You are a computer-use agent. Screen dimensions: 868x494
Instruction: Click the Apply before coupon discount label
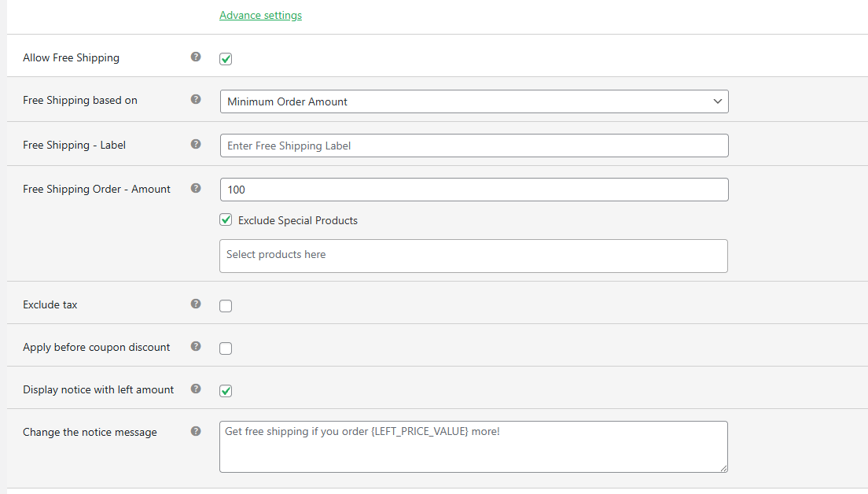pyautogui.click(x=97, y=347)
